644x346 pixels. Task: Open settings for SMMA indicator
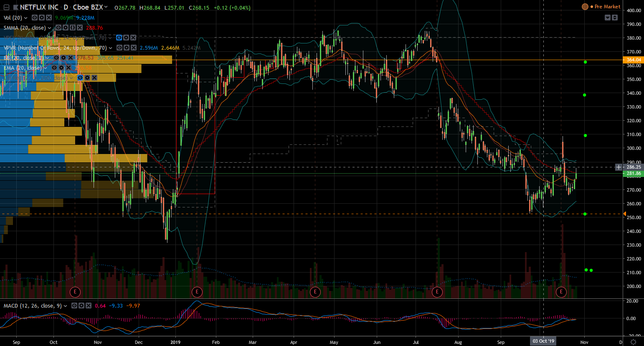pos(66,28)
